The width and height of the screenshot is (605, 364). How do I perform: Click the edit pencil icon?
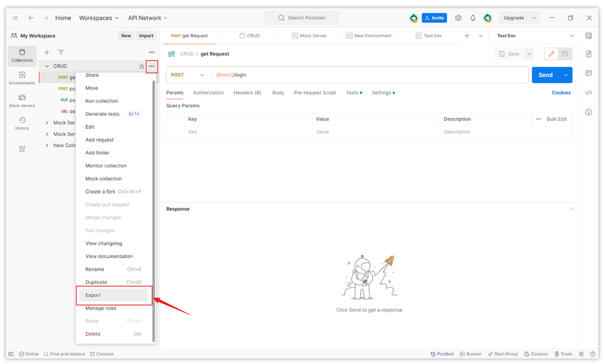point(551,54)
